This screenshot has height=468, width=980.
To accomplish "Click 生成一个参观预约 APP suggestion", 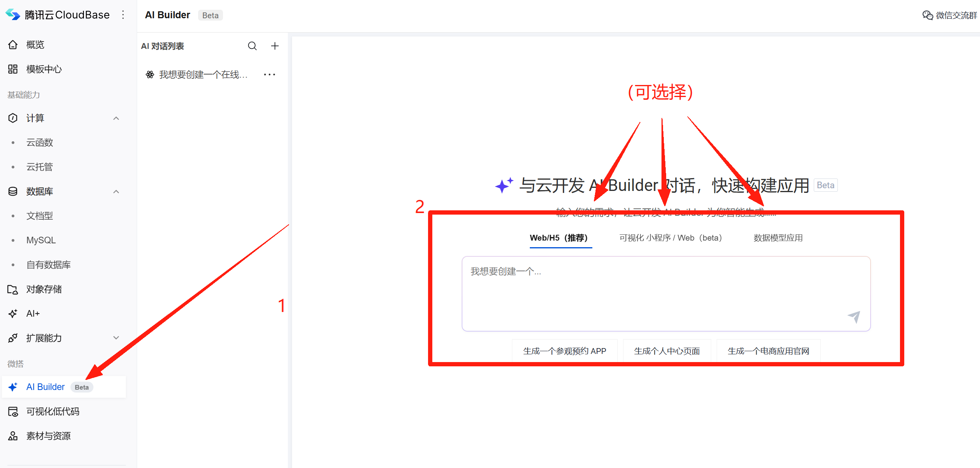I will point(564,351).
